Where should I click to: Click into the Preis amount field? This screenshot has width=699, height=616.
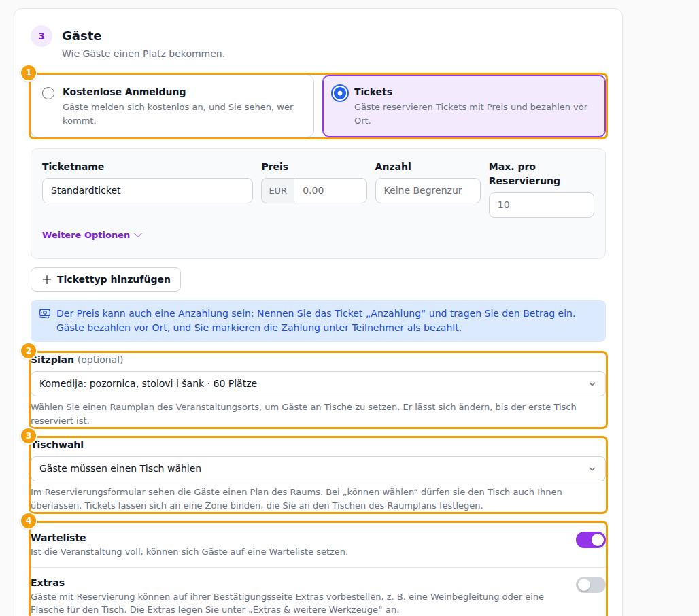coord(330,191)
